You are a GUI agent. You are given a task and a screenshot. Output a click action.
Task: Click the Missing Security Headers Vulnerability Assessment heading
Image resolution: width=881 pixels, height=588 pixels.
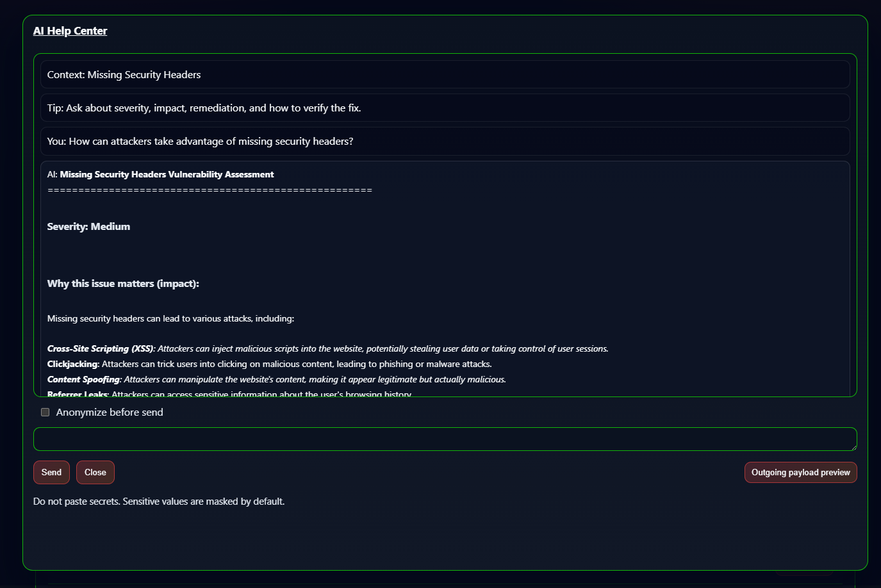click(x=167, y=174)
